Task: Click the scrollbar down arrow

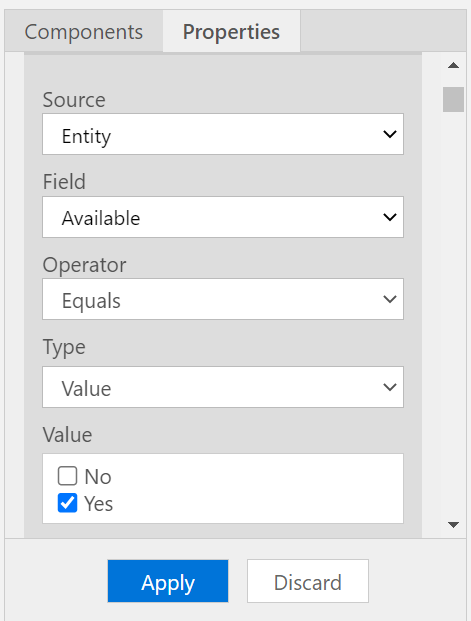Action: [453, 525]
